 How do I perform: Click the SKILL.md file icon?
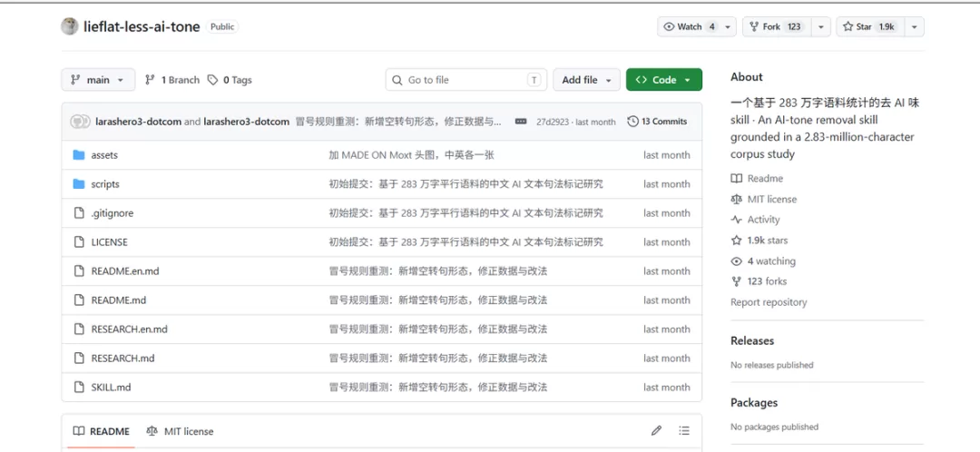coord(79,388)
